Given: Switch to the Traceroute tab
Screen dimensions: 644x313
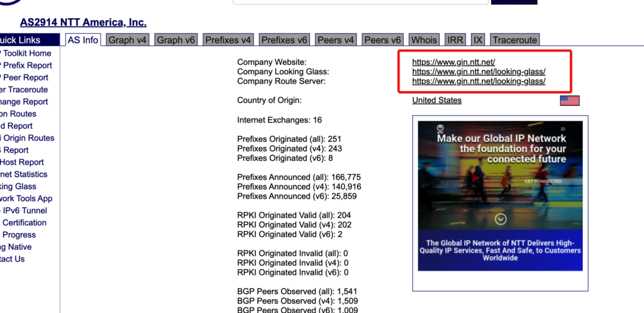Looking at the screenshot, I should (x=514, y=40).
